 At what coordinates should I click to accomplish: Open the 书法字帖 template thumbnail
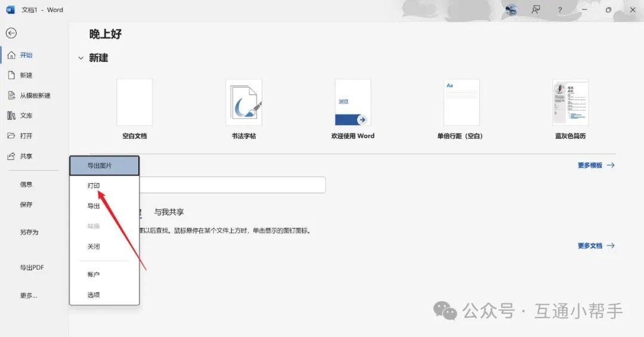coord(244,103)
